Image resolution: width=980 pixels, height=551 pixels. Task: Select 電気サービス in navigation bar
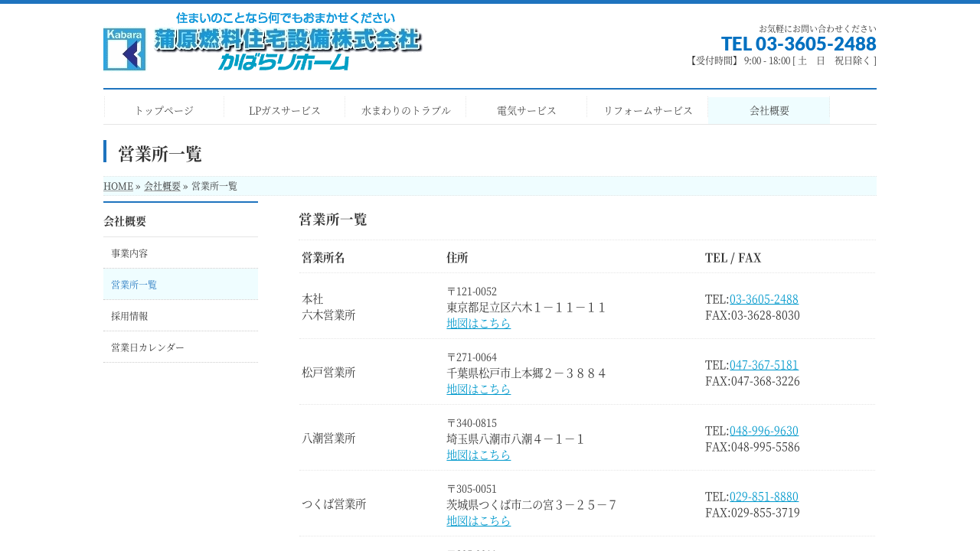[527, 110]
